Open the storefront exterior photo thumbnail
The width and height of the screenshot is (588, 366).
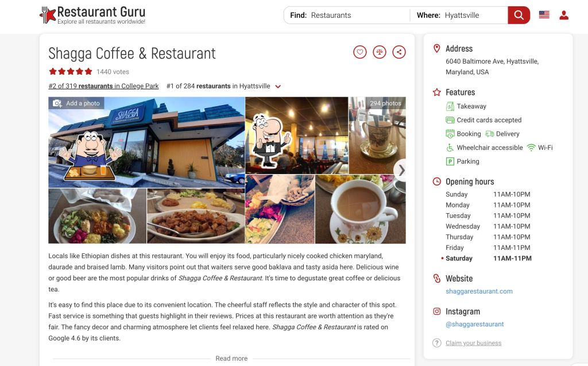point(146,142)
